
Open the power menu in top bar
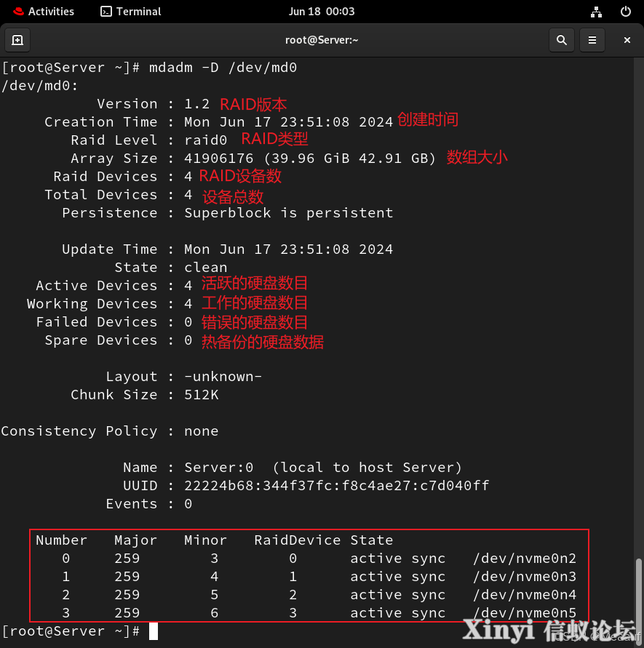coord(626,12)
